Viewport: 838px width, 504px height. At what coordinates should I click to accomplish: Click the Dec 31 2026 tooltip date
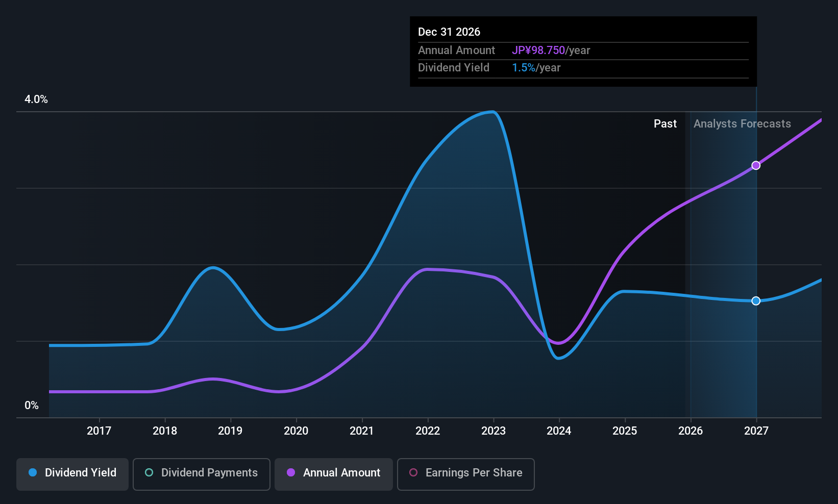pyautogui.click(x=449, y=32)
